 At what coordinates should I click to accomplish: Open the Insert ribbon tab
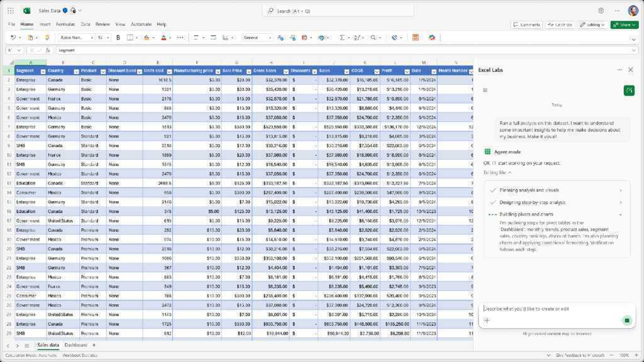pyautogui.click(x=45, y=25)
